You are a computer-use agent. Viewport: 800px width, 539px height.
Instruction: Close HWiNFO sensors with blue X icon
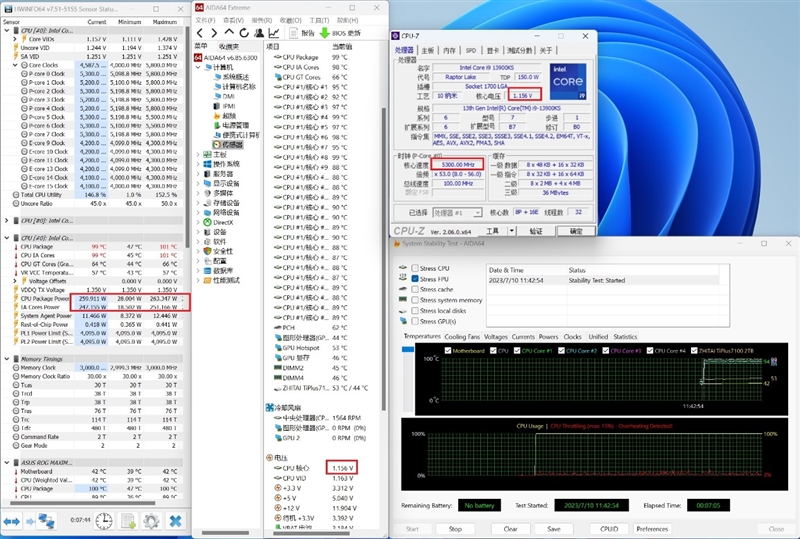pos(176,521)
